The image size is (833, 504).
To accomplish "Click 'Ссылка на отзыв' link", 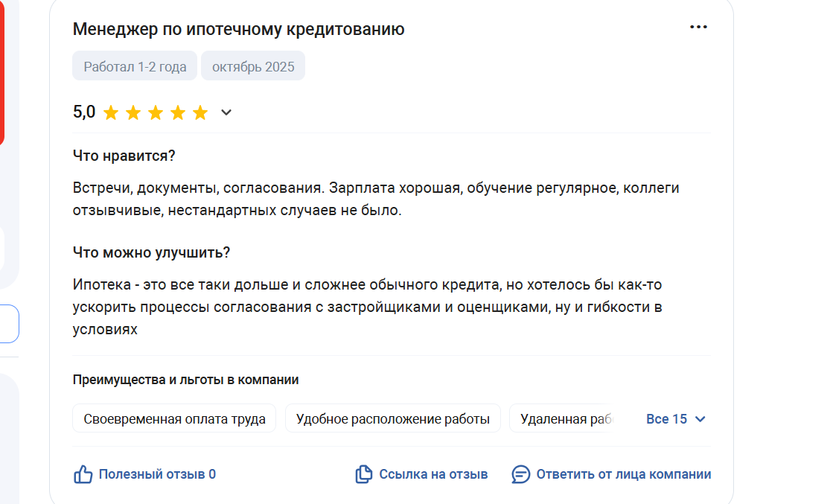I will tap(433, 474).
